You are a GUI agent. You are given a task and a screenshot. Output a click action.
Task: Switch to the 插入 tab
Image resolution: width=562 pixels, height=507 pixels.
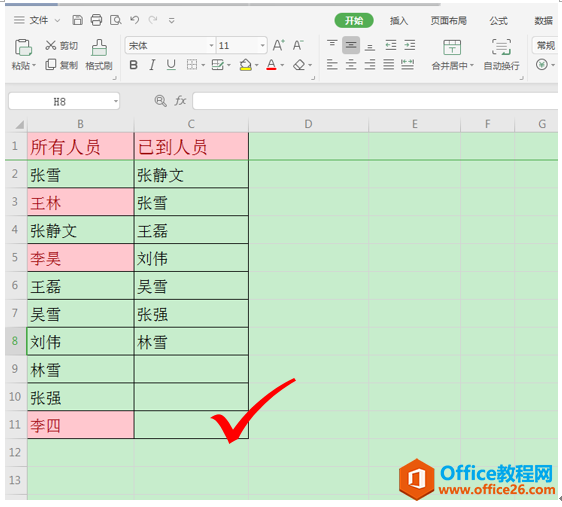(399, 21)
